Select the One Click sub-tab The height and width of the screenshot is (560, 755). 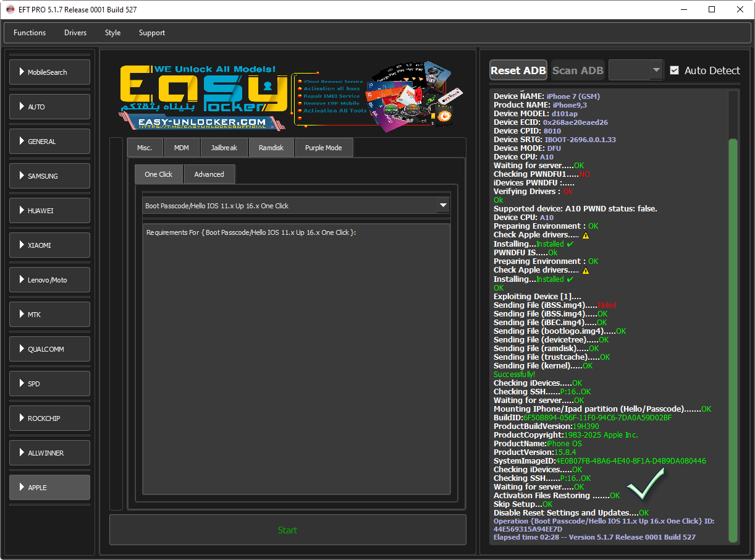(x=159, y=174)
